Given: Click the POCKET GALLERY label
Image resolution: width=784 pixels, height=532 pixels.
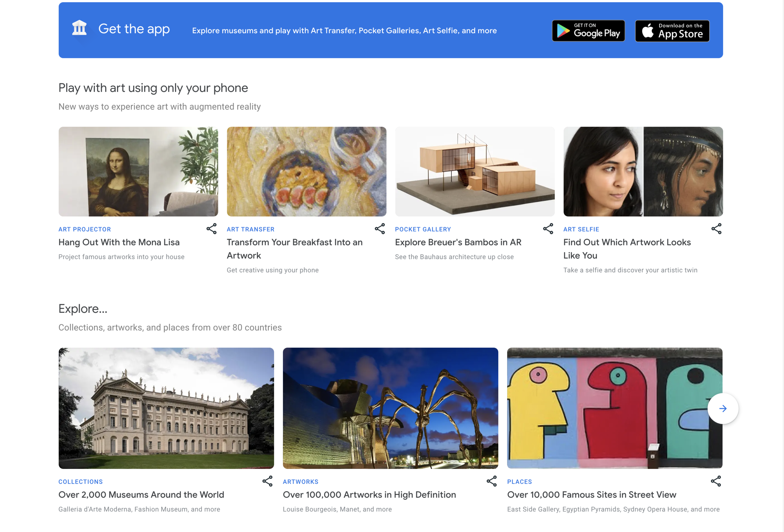Looking at the screenshot, I should click(423, 229).
